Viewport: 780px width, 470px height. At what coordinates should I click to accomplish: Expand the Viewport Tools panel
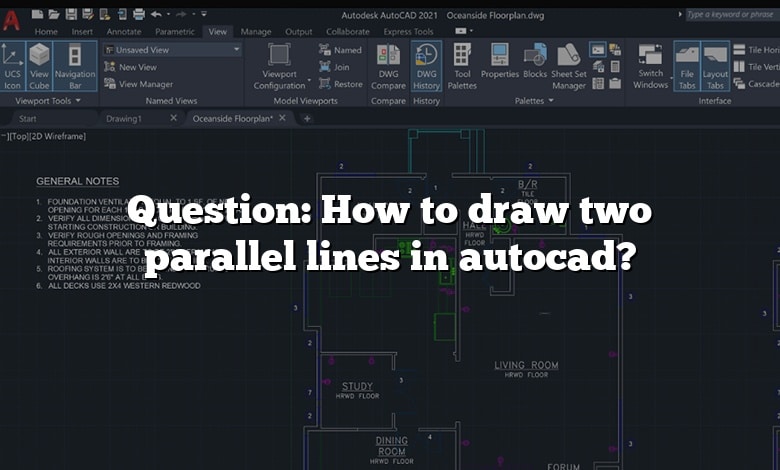click(48, 100)
